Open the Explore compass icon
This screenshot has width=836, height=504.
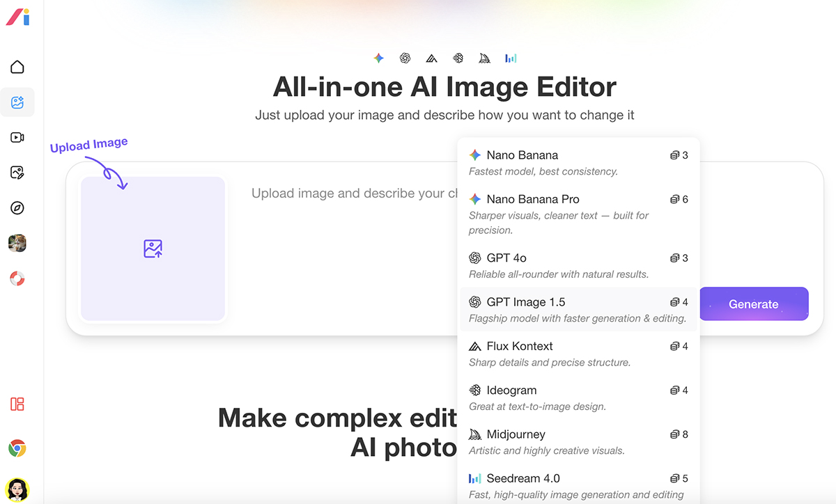[x=17, y=208]
